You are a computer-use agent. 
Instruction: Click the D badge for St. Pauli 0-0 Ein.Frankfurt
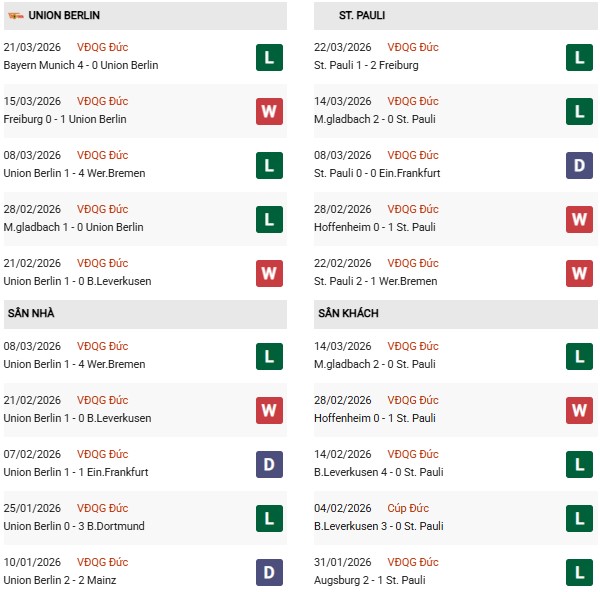[579, 165]
